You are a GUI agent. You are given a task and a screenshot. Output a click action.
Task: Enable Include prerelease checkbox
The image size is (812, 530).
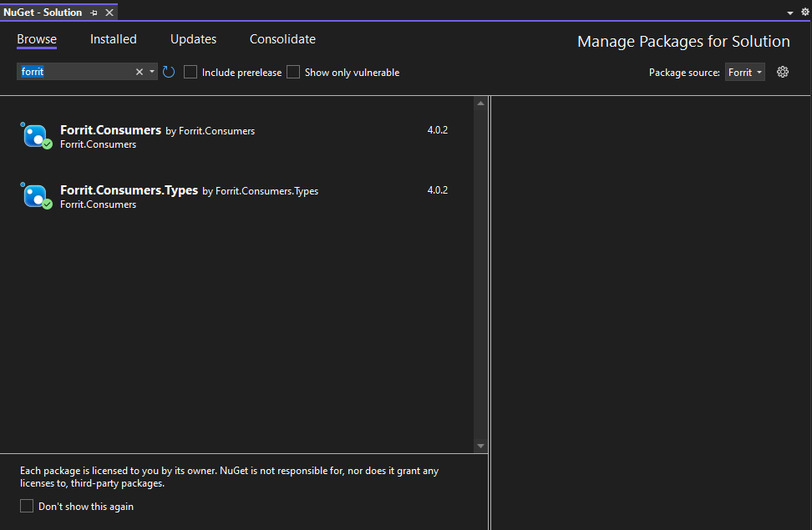[190, 73]
